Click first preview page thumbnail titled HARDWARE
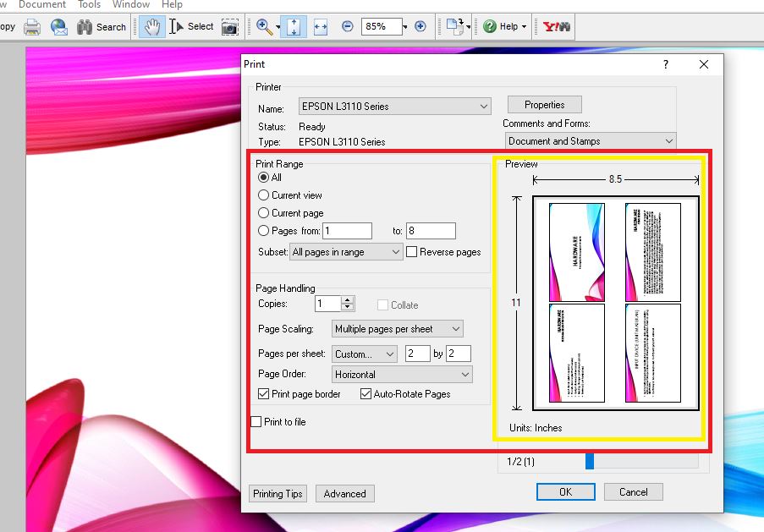 click(577, 252)
